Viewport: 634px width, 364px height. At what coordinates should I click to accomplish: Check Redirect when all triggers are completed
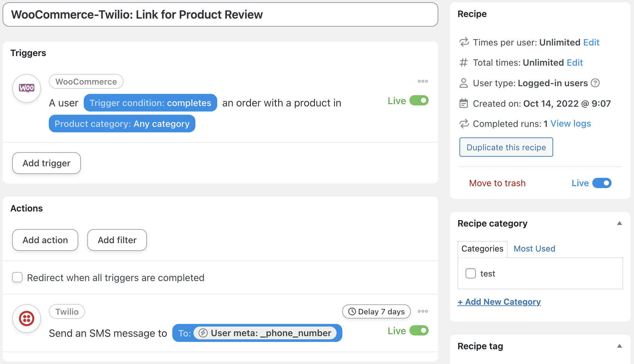click(x=17, y=277)
